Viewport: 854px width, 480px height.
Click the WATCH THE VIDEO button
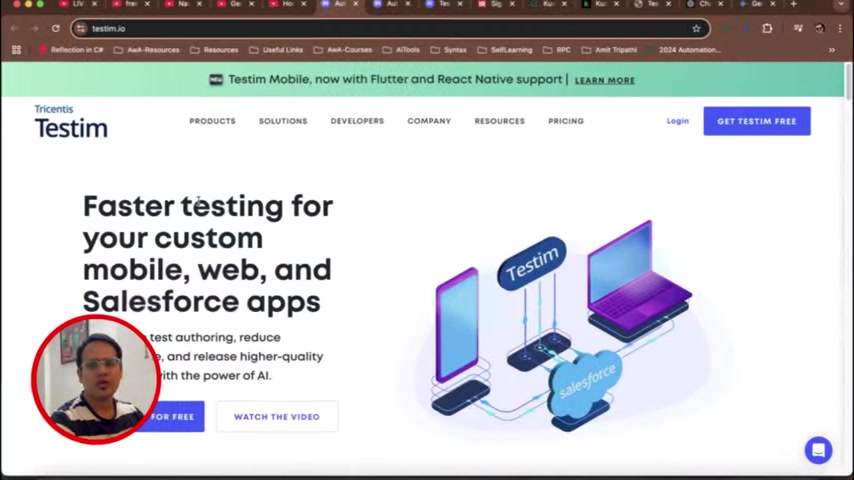pyautogui.click(x=277, y=417)
